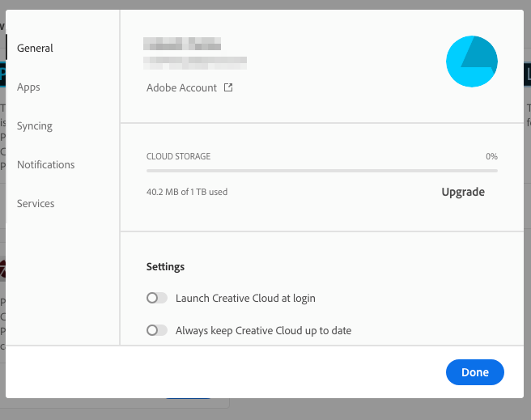
Task: Click the 40.2 MB of 1 TB used text
Action: [187, 193]
